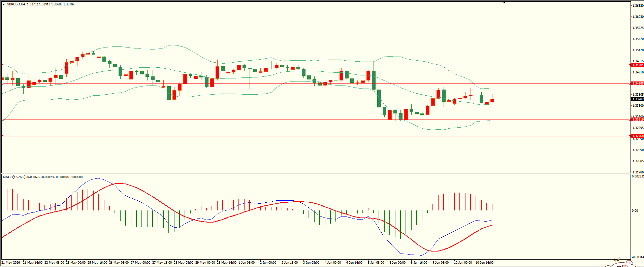Click the low price value 1.33689 in header

57,4
